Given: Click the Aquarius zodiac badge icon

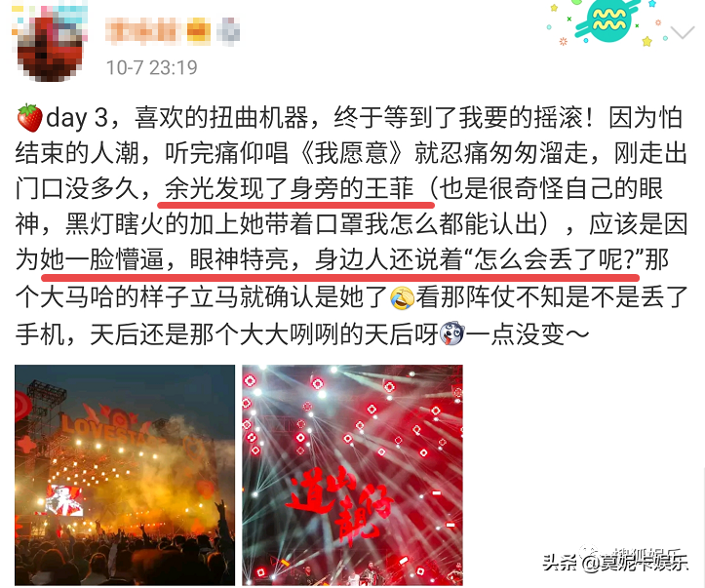Looking at the screenshot, I should 607,20.
